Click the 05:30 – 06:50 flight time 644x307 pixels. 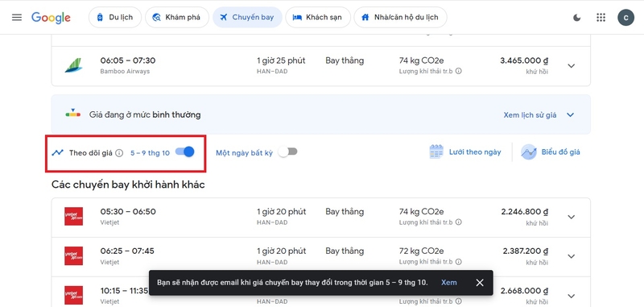128,212
